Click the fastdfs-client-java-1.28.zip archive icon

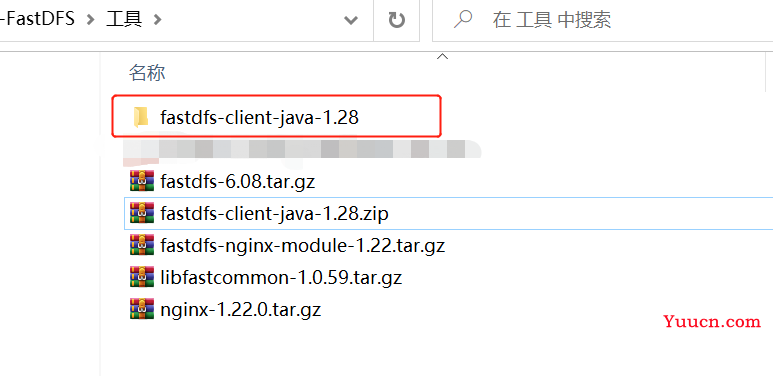click(142, 213)
